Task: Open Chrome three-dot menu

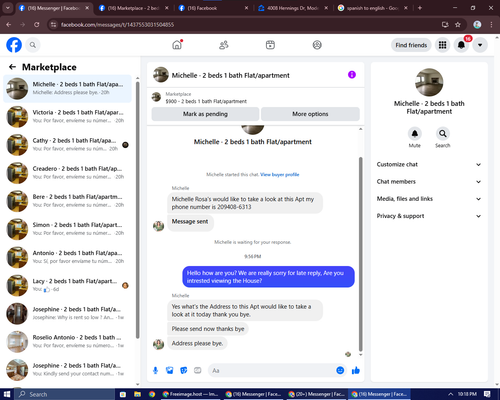Action: (x=491, y=24)
